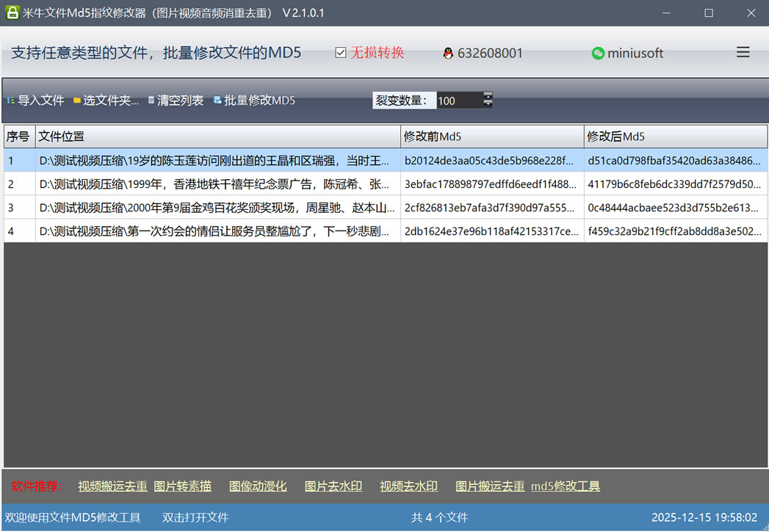Image resolution: width=769 pixels, height=532 pixels.
Task: Click 清空列表 to clear the list
Action: [176, 101]
